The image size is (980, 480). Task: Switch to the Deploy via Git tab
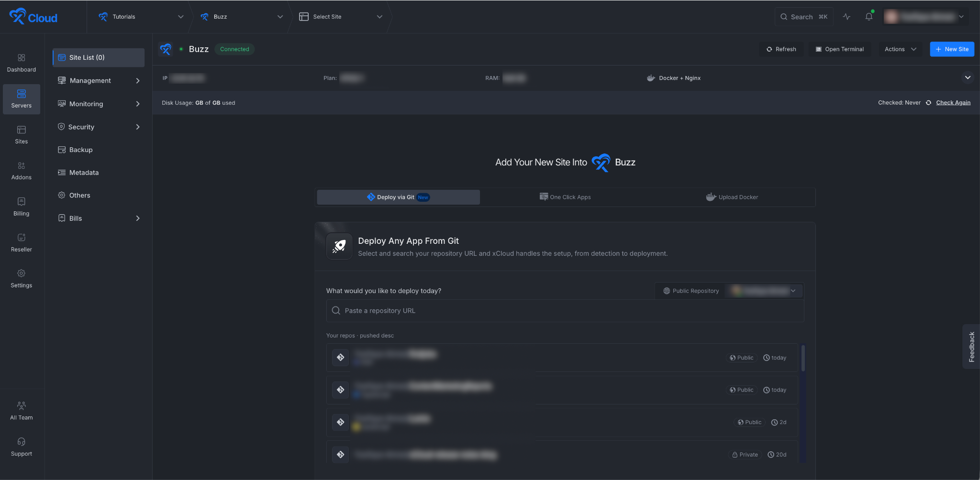pyautogui.click(x=398, y=197)
